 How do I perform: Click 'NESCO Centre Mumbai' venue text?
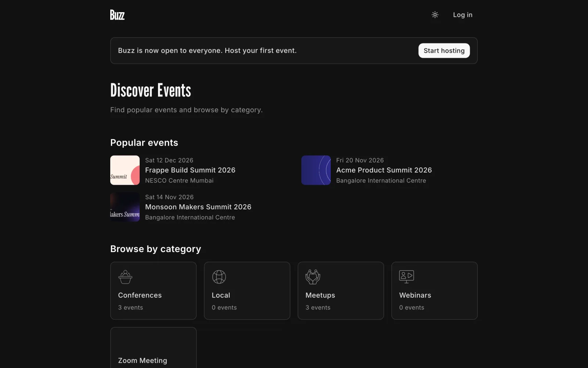179,181
